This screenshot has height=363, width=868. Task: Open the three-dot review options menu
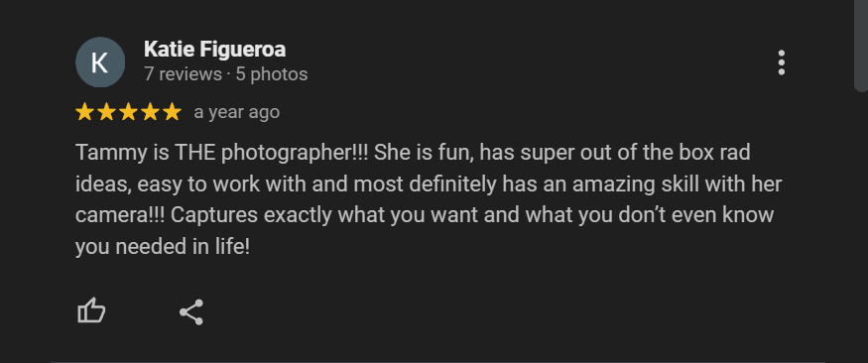781,62
